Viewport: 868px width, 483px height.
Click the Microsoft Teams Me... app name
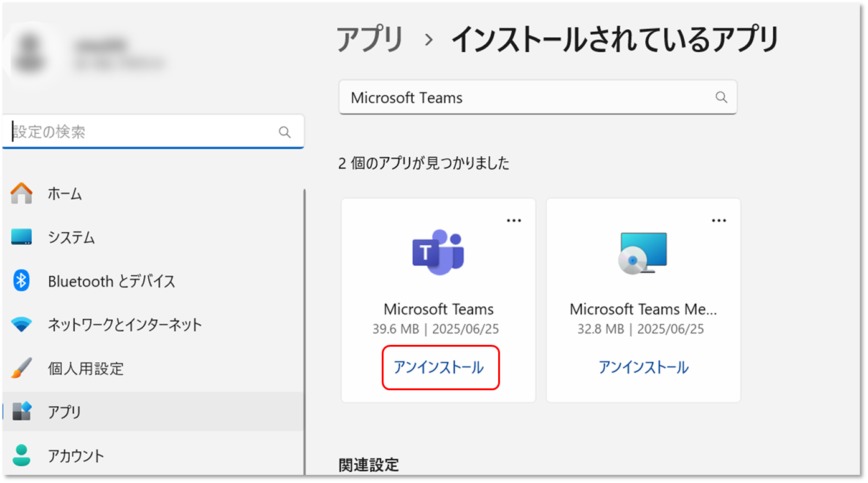click(643, 309)
